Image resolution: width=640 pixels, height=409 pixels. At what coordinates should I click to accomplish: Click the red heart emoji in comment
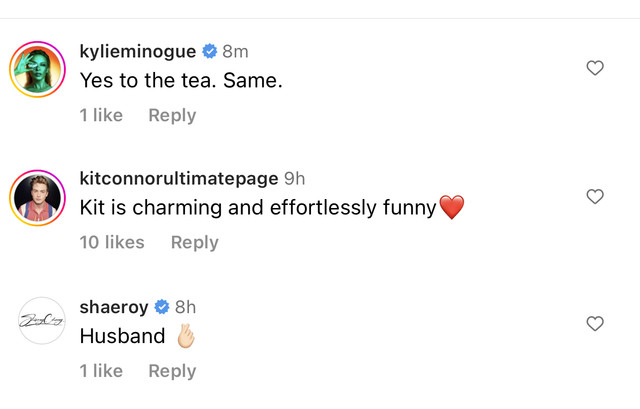click(x=452, y=207)
